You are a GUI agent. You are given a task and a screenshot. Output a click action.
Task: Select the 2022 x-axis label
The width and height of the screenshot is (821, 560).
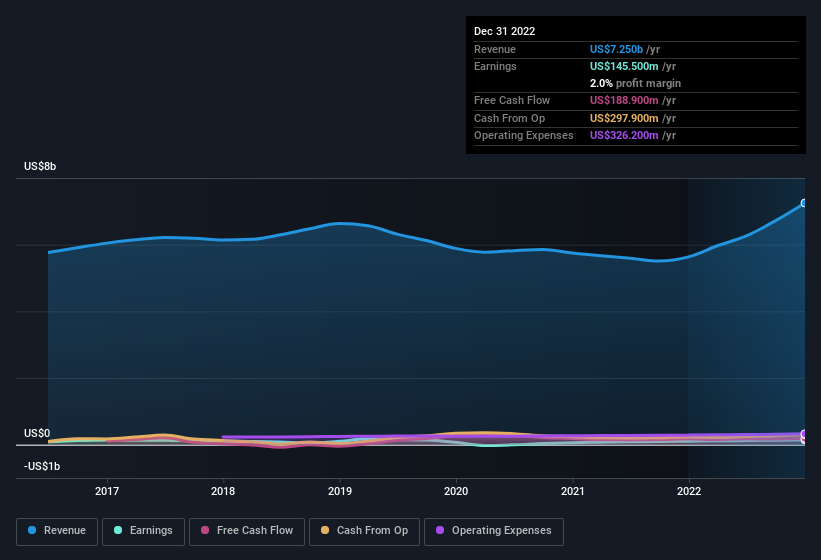(x=689, y=491)
